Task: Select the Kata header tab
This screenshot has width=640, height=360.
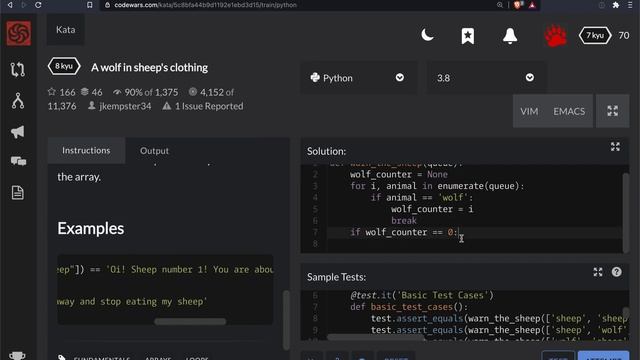Action: (66, 29)
